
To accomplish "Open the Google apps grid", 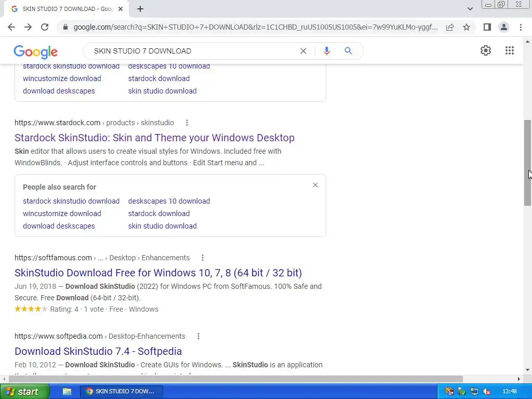I will click(509, 50).
